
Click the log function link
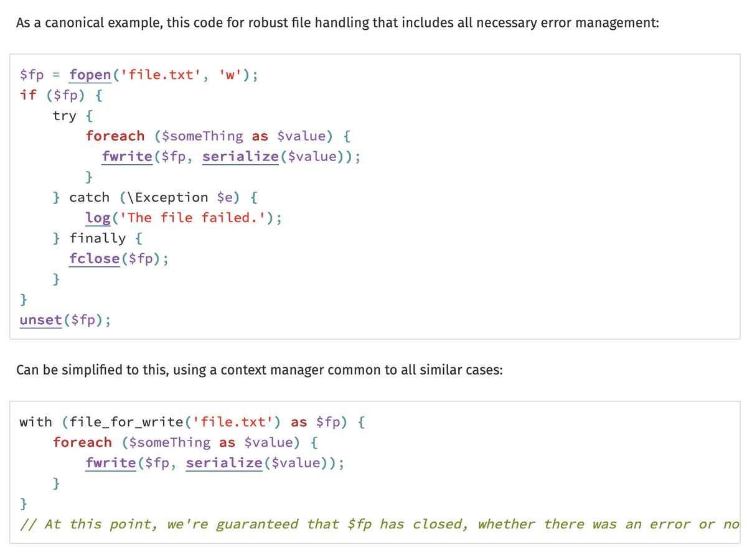(96, 217)
